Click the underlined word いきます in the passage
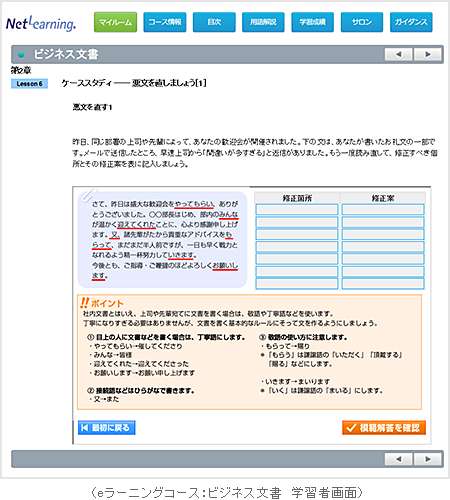 click(x=181, y=255)
